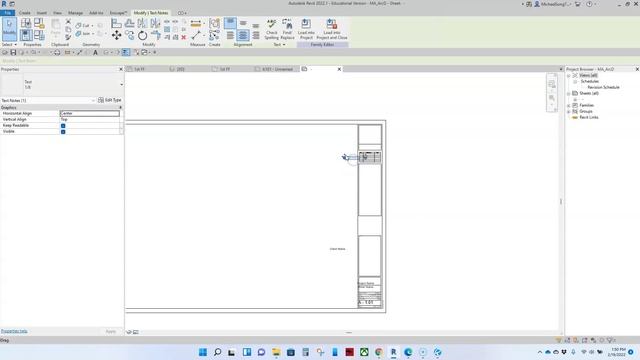Collapse the Graphics section in Properties
Image resolution: width=640 pixels, height=360 pixels.
click(x=120, y=107)
